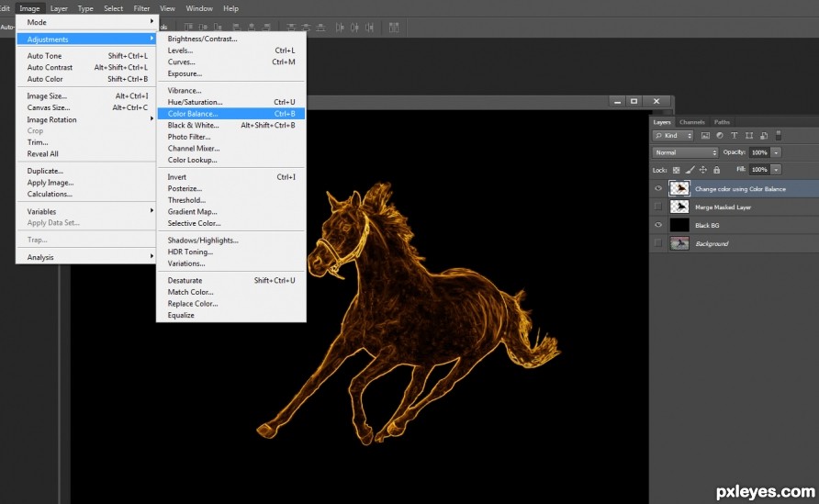Expand the Image Rotation submenu

point(86,119)
